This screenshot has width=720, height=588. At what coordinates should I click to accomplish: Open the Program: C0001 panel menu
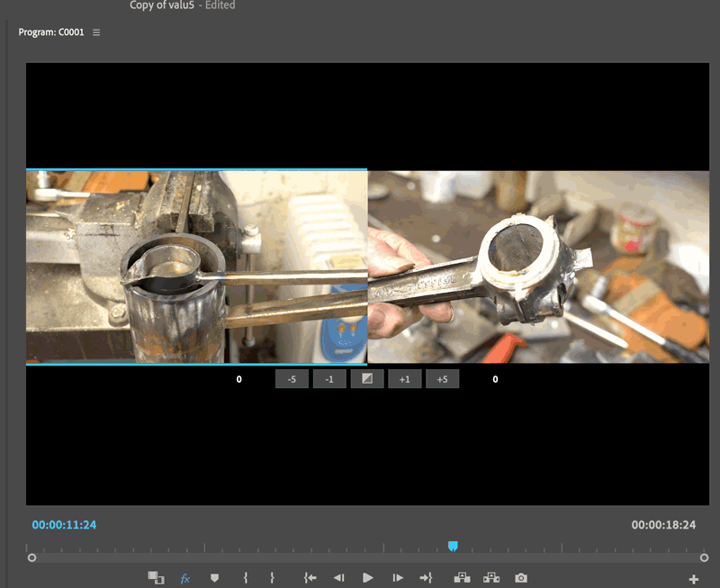point(96,32)
